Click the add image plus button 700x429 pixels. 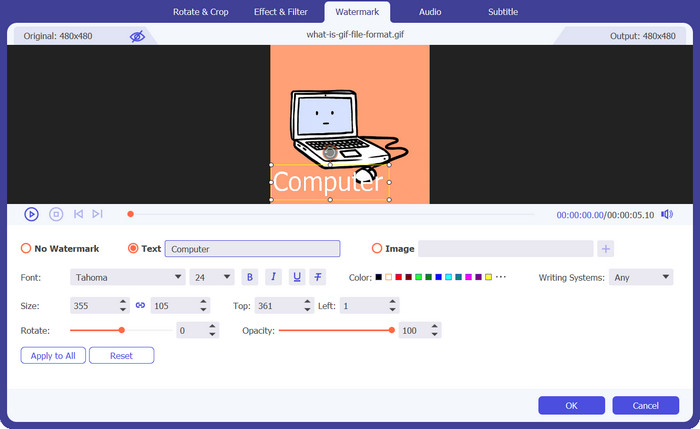point(606,249)
